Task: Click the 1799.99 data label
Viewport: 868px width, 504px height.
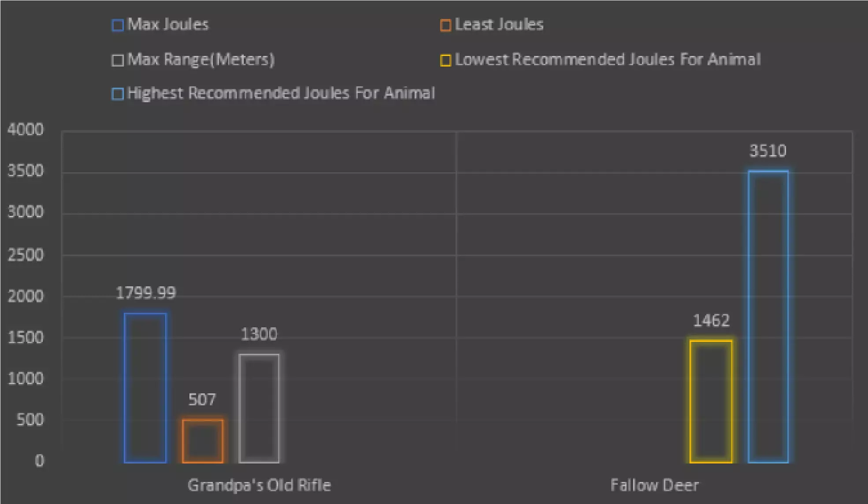Action: pos(145,293)
